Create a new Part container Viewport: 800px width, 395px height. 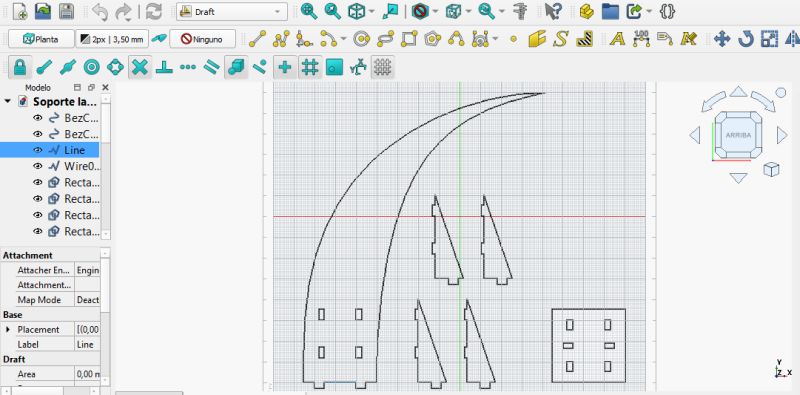click(x=587, y=11)
